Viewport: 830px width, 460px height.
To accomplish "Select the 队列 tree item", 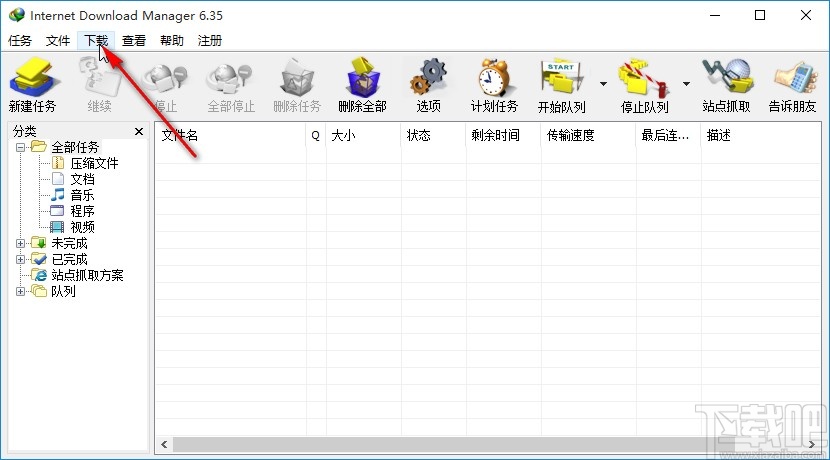I will point(63,291).
